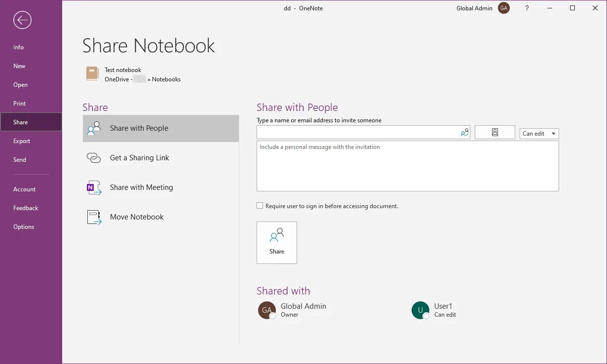Select the Move Notebook option
The height and width of the screenshot is (364, 607).
(161, 217)
